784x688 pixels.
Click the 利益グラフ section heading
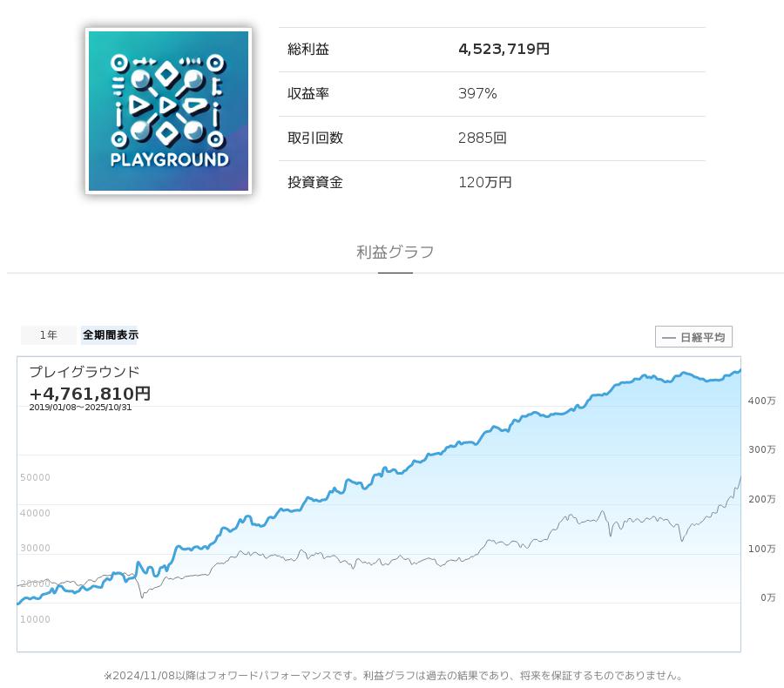pyautogui.click(x=395, y=253)
